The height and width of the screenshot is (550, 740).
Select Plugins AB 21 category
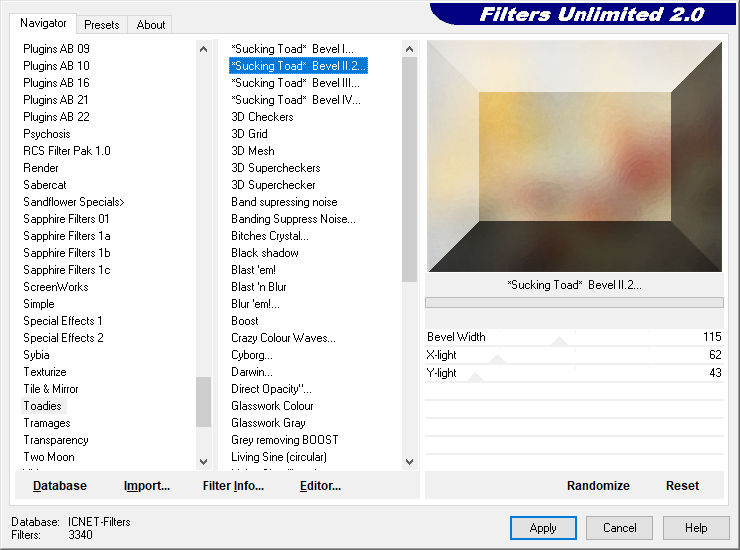[x=56, y=100]
